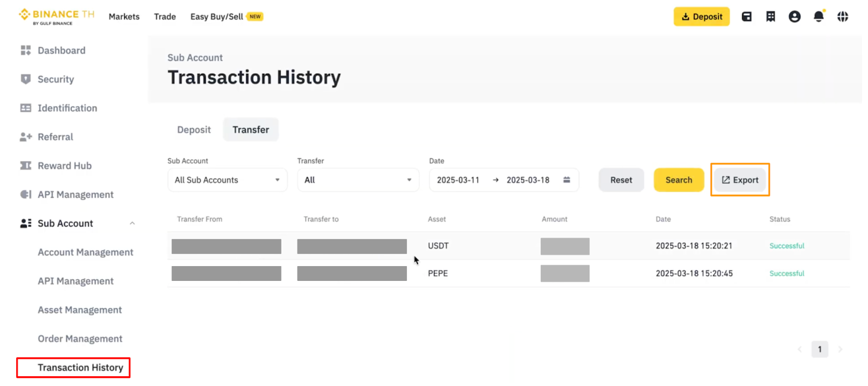
Task: Open the Transfer type dropdown
Action: coord(358,180)
